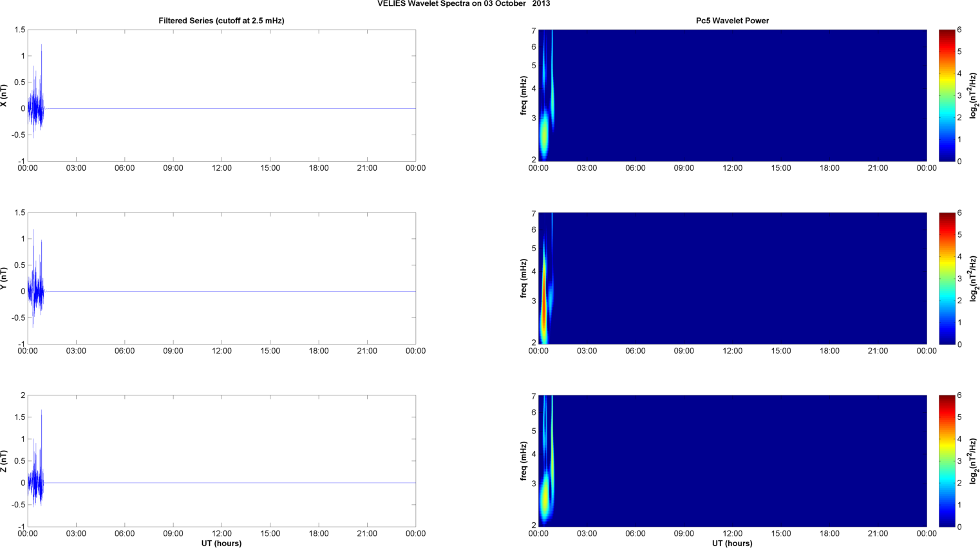This screenshot has height=548, width=980.
Task: Select the 'Z (nT)' axis label
Action: (x=4, y=461)
